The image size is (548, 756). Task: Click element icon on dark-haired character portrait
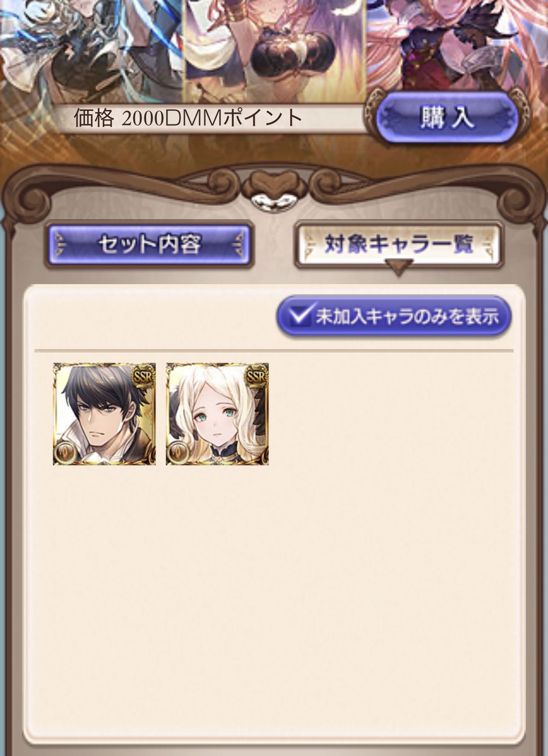[66, 453]
